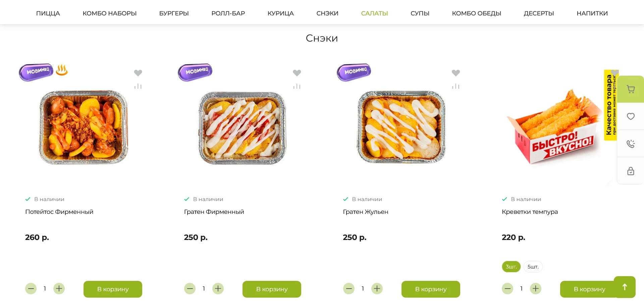Open the СУПЫ section
Viewport: 644px width, 306px height.
tap(420, 13)
